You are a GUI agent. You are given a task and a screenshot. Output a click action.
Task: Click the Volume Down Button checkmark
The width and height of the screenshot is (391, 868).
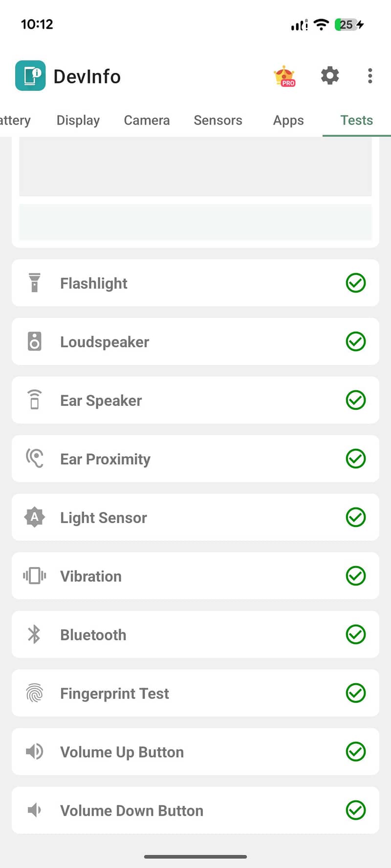tap(356, 810)
